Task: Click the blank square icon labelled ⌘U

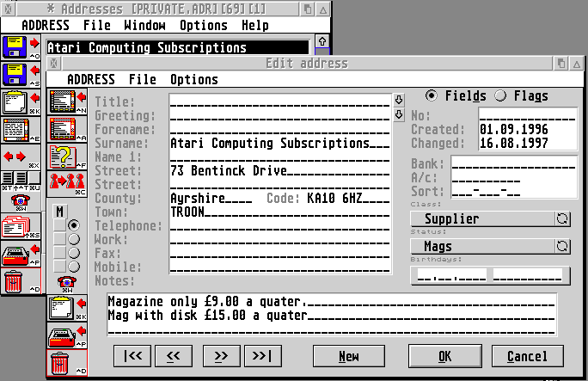Action: [x=34, y=180]
